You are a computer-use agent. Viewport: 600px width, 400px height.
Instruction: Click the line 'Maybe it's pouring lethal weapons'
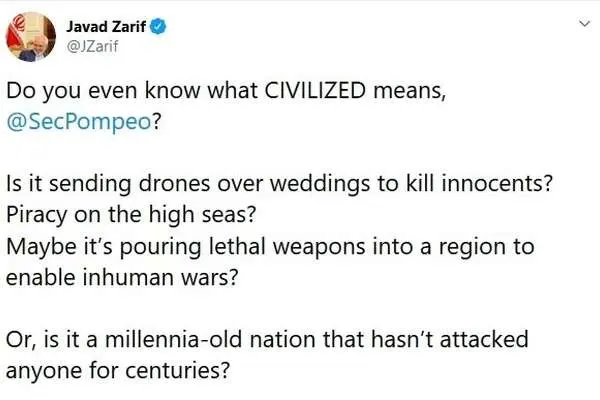pos(270,247)
